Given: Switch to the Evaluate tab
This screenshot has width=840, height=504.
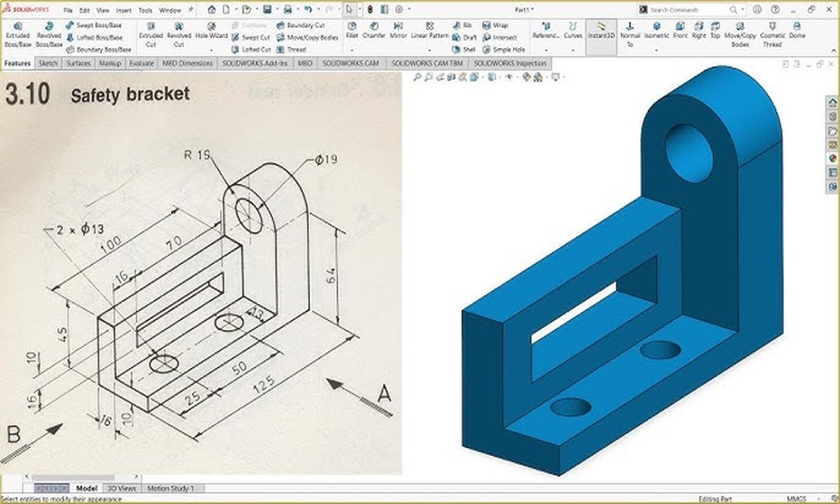Looking at the screenshot, I should pos(141,63).
